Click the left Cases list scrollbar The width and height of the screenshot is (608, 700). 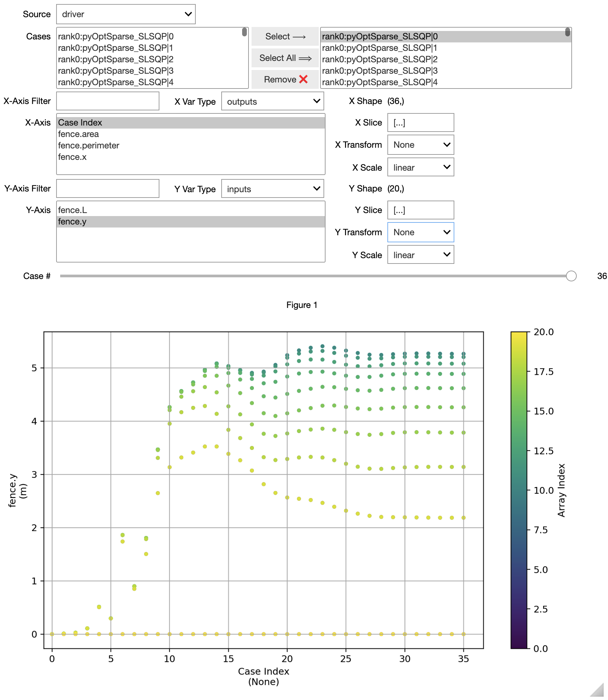[244, 32]
